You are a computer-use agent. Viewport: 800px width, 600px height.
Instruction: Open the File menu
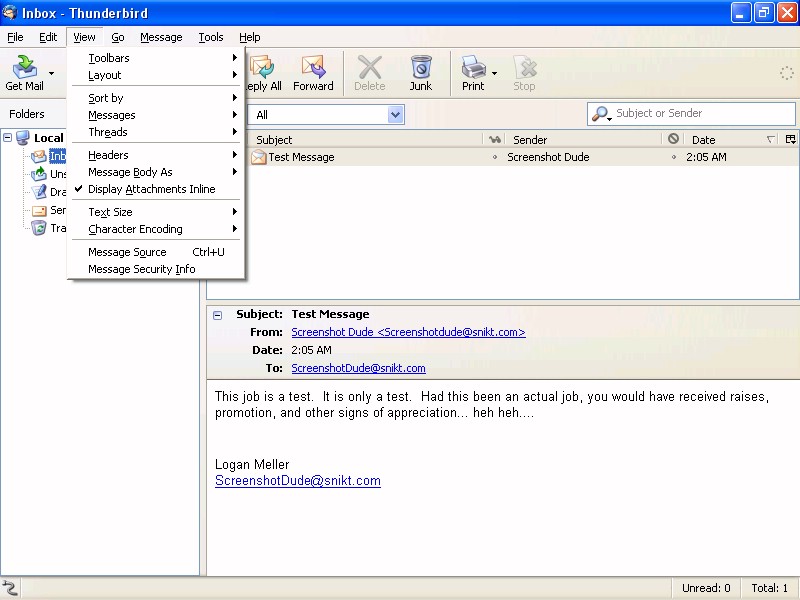pos(15,37)
